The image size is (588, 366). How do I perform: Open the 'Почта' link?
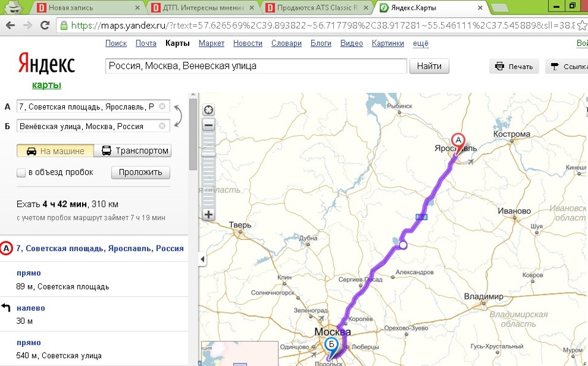146,43
